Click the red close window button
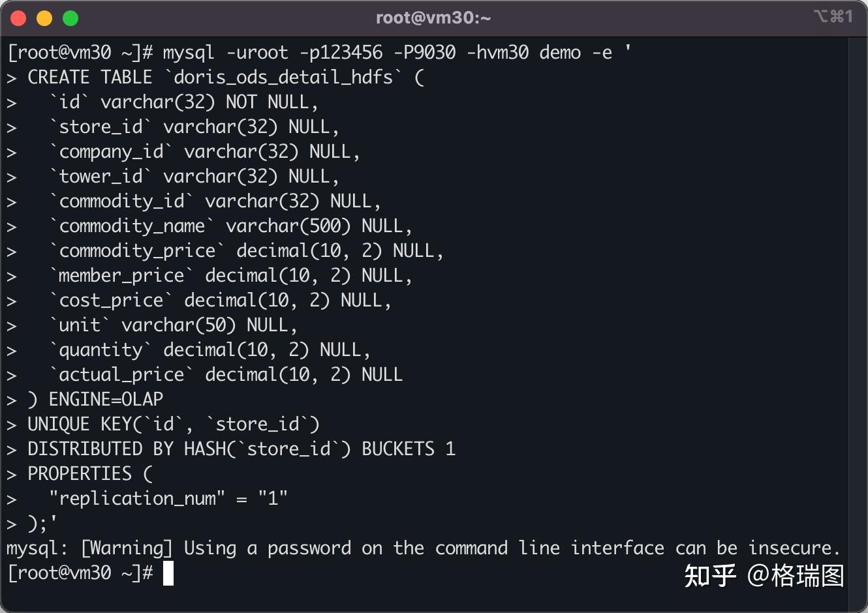 coord(18,18)
